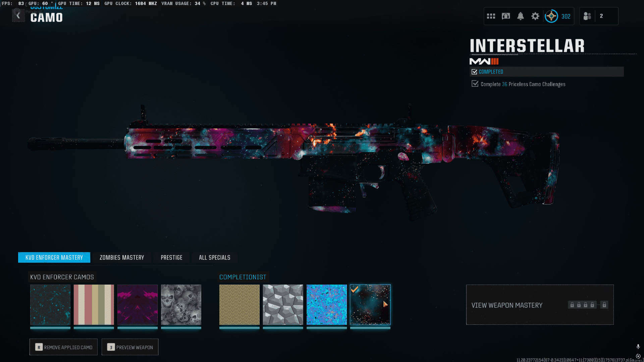The width and height of the screenshot is (644, 362).
Task: Click the back arrow beside CAMO
Action: click(18, 15)
